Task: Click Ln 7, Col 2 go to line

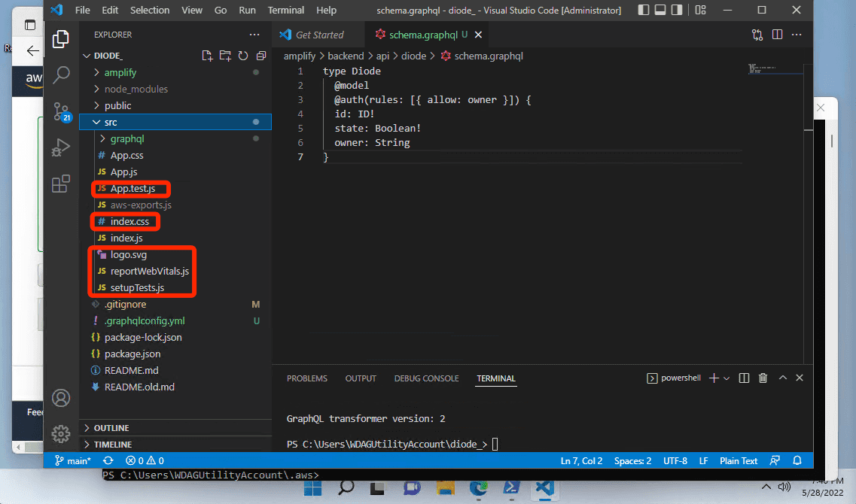Action: (581, 461)
